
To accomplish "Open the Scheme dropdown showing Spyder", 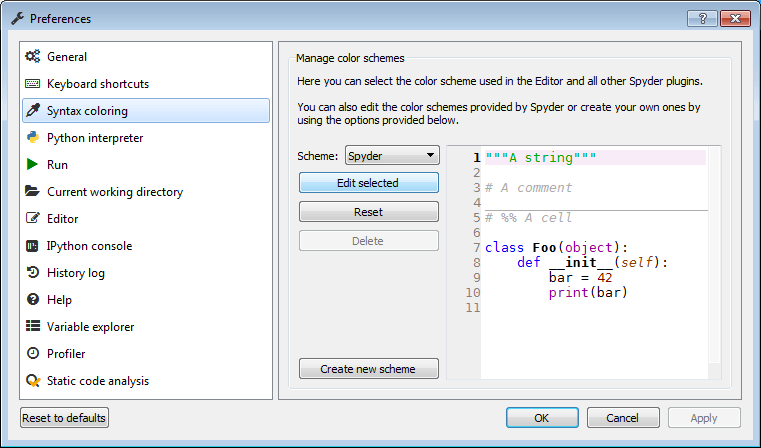I will pos(392,156).
